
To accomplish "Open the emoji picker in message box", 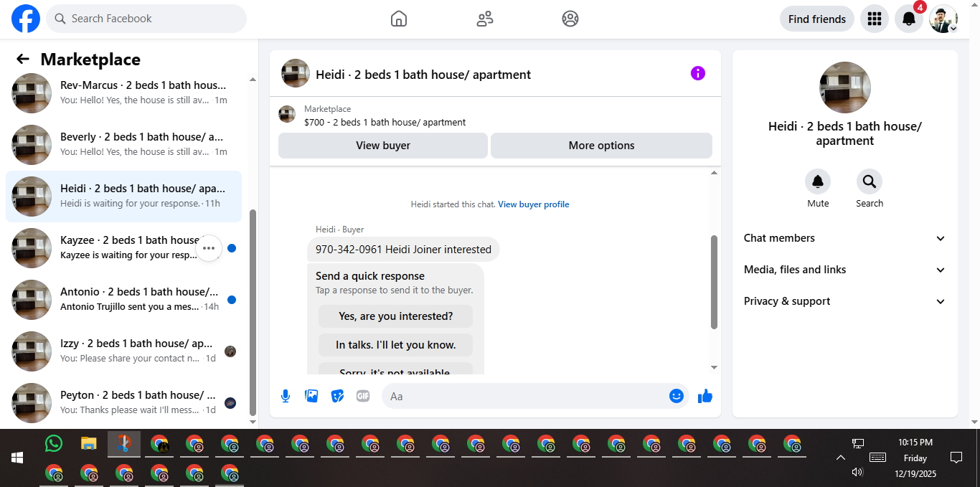I will [677, 396].
